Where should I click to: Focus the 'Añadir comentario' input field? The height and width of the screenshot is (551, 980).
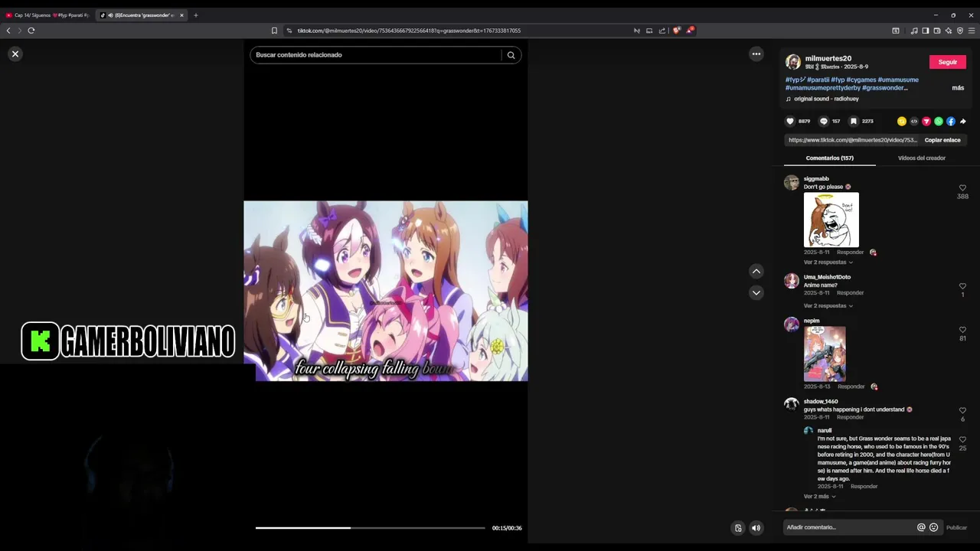pyautogui.click(x=848, y=527)
